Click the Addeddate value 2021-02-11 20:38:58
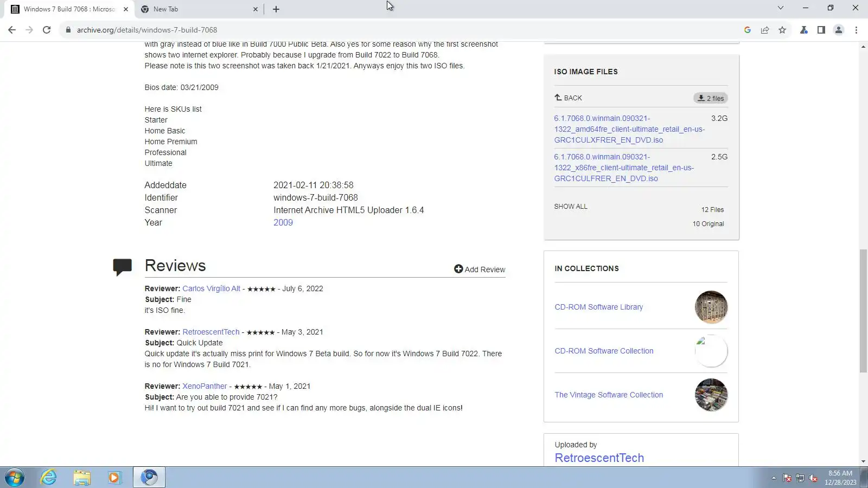The image size is (868, 488). [314, 185]
